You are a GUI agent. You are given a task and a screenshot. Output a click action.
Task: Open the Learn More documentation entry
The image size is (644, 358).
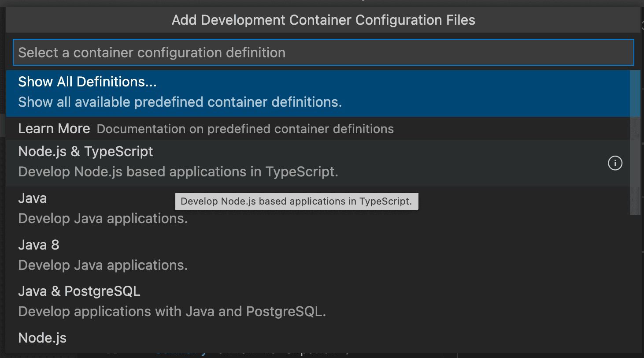[x=54, y=129]
